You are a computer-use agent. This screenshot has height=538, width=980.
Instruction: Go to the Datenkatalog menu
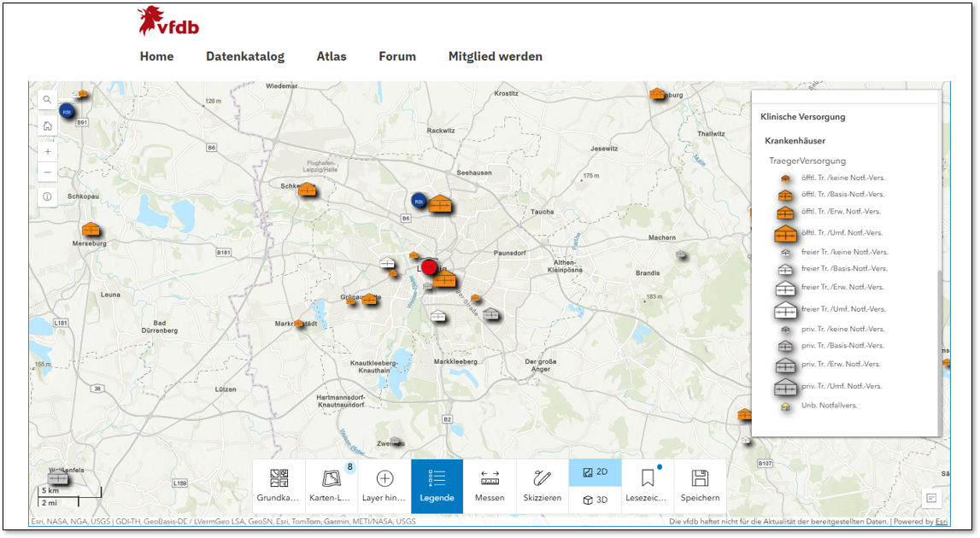244,56
